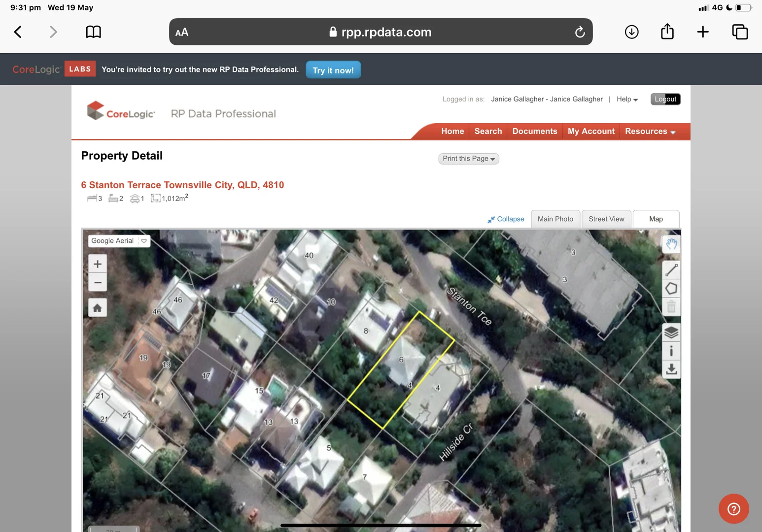Open the Help dropdown menu

coord(627,99)
